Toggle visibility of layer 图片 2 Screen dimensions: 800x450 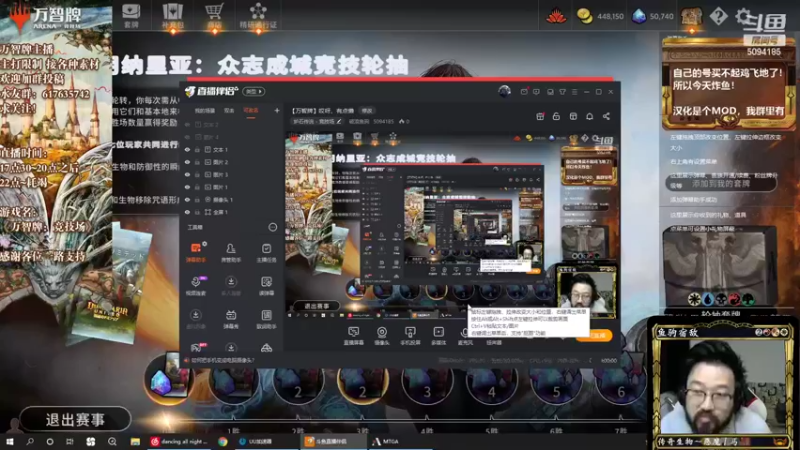[187, 162]
